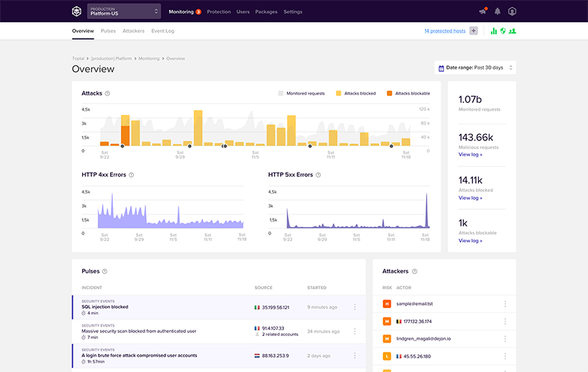The height and width of the screenshot is (372, 588).
Task: Click the application logo in header
Action: [76, 12]
